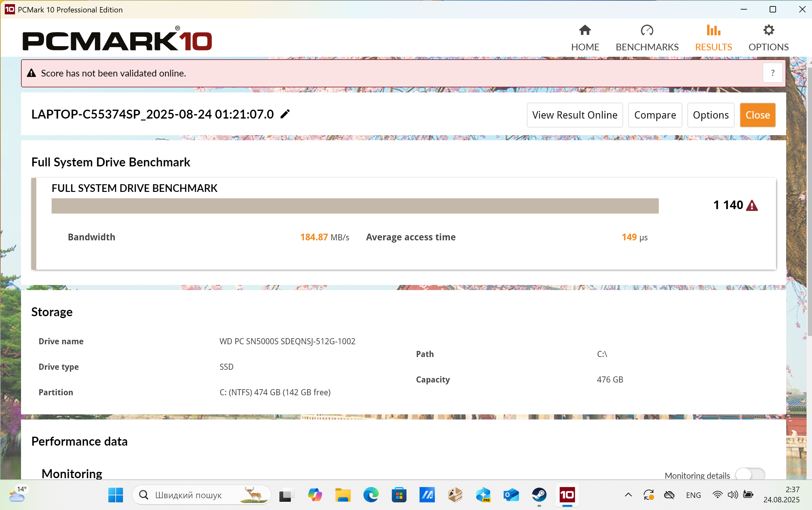Open Steam from the taskbar

539,495
